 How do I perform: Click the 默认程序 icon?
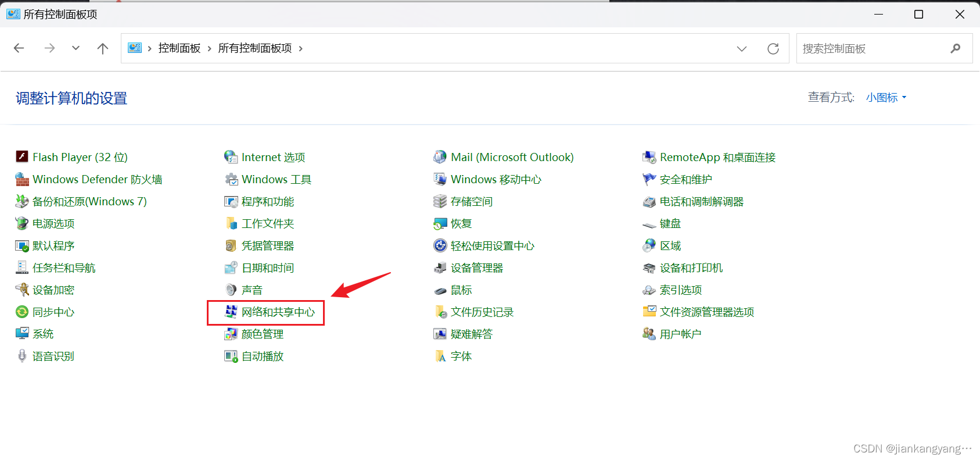[22, 245]
